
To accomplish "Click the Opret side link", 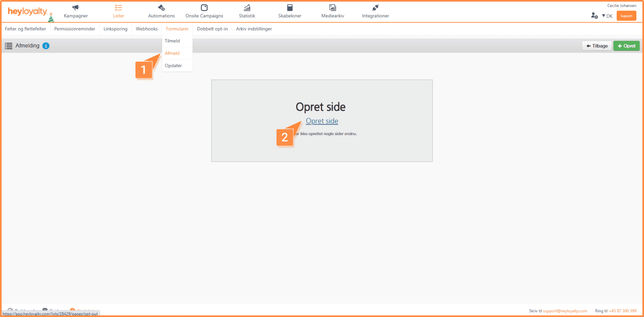I will point(322,121).
